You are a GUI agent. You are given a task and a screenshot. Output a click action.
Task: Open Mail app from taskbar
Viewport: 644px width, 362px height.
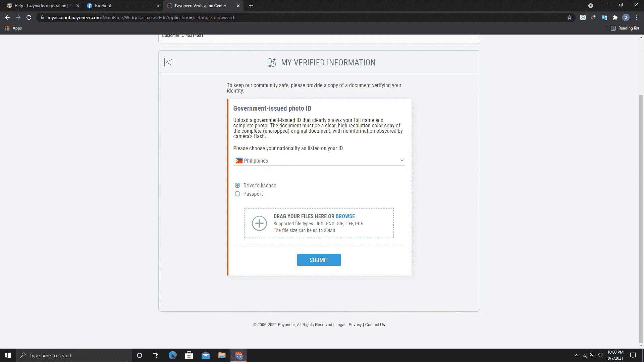click(206, 355)
